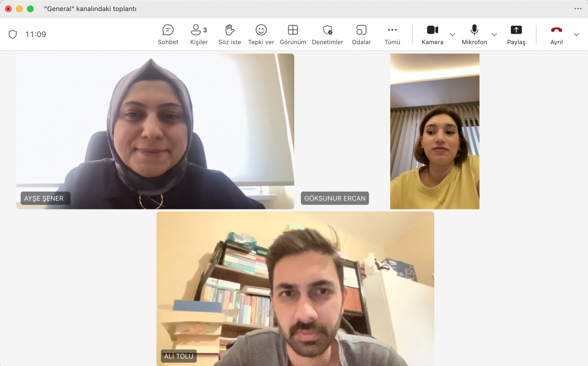This screenshot has height=366, width=588.
Task: Open dropdown next to Ayrıl
Action: tap(576, 35)
